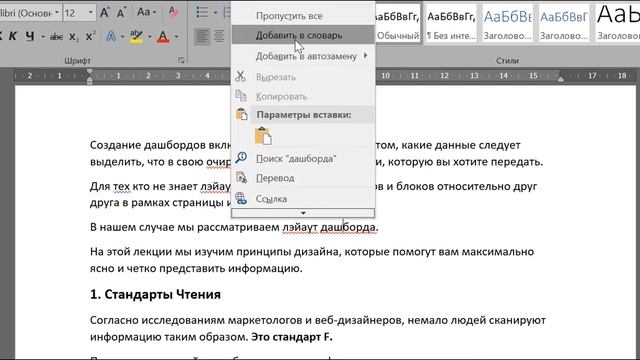This screenshot has width=640, height=360.
Task: Click the grammar-flagged word тех
Action: pyautogui.click(x=121, y=187)
